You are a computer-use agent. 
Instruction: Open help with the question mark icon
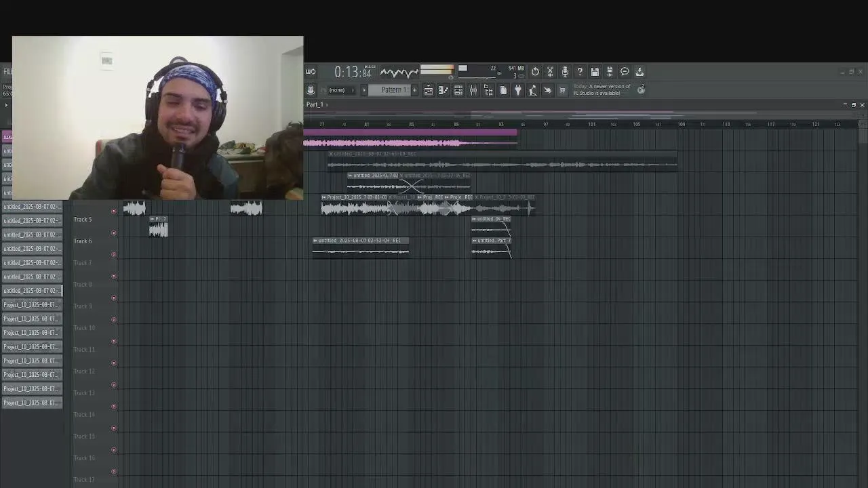(x=580, y=72)
